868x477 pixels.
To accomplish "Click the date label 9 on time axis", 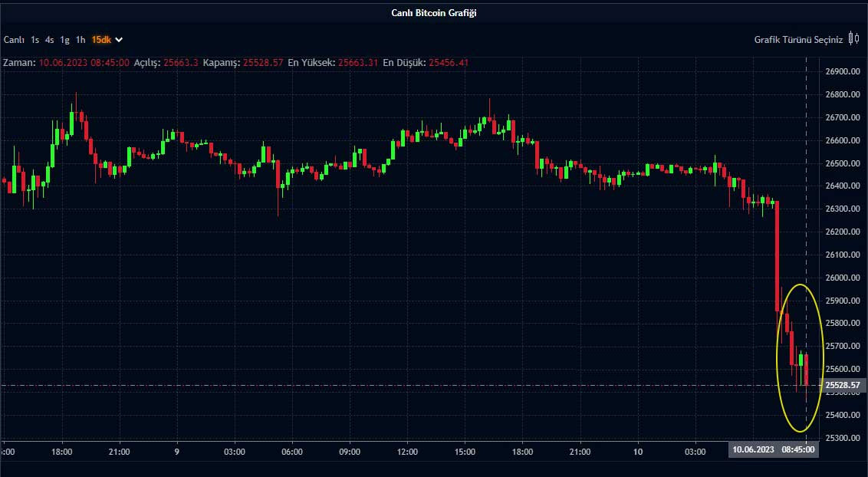I will pos(177,452).
